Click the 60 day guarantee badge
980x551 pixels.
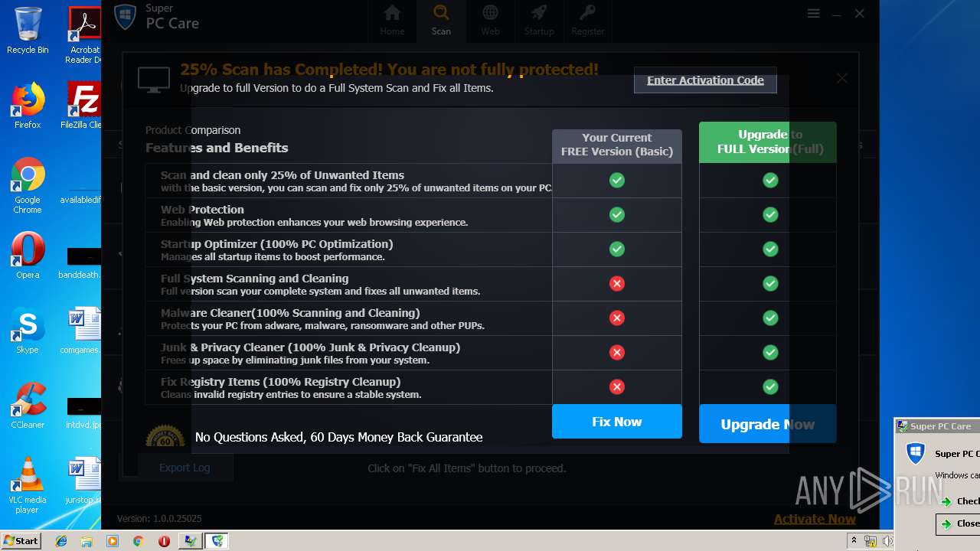pos(165,435)
